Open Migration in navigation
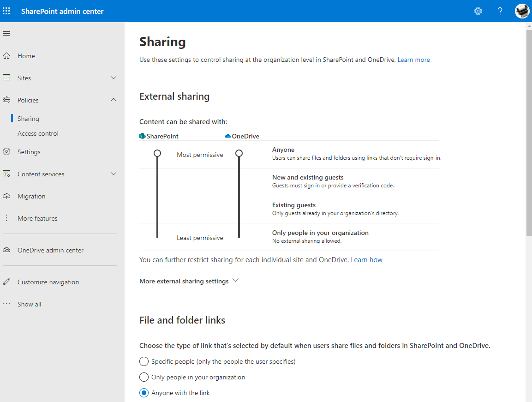The image size is (532, 402). pyautogui.click(x=31, y=196)
